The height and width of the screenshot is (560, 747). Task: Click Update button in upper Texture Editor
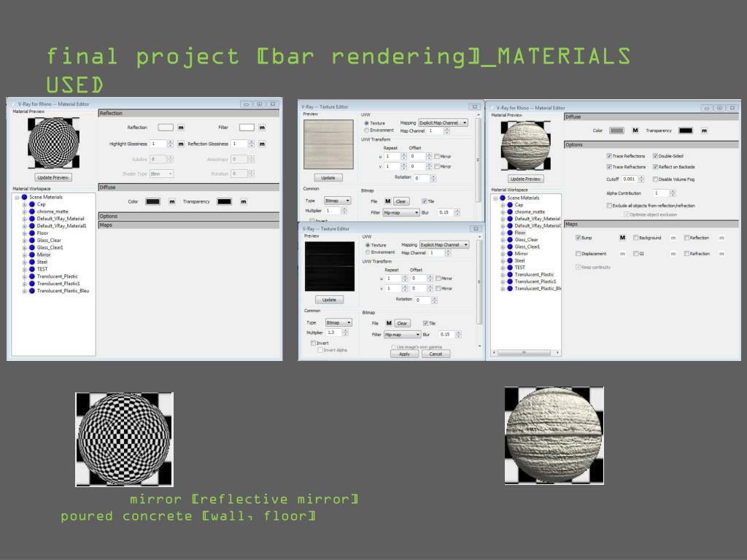[328, 178]
